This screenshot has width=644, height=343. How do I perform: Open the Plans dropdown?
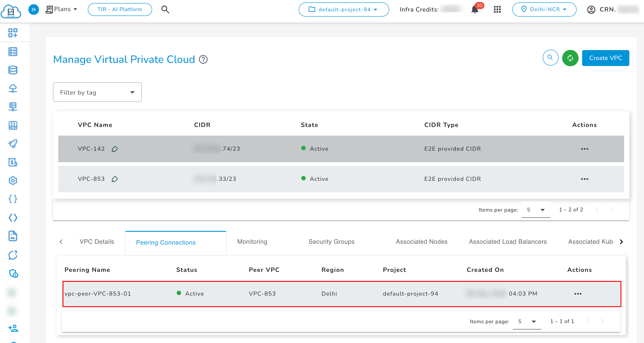[x=61, y=9]
